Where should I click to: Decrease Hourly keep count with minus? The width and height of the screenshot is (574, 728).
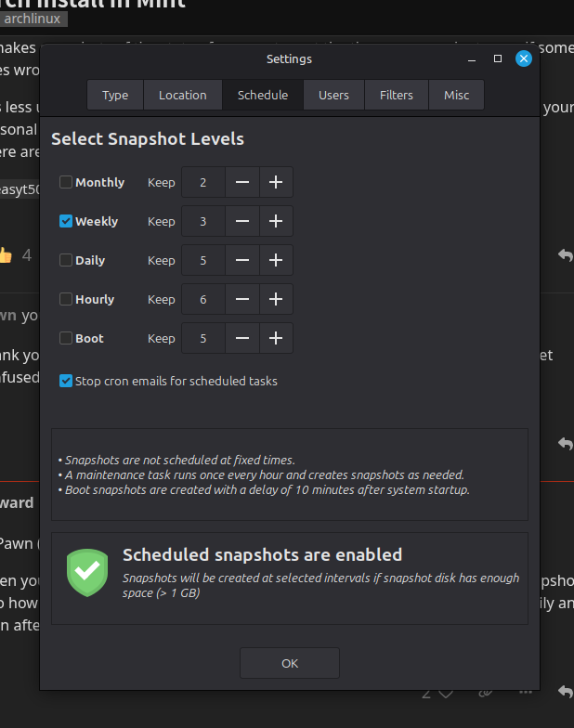[x=241, y=300]
